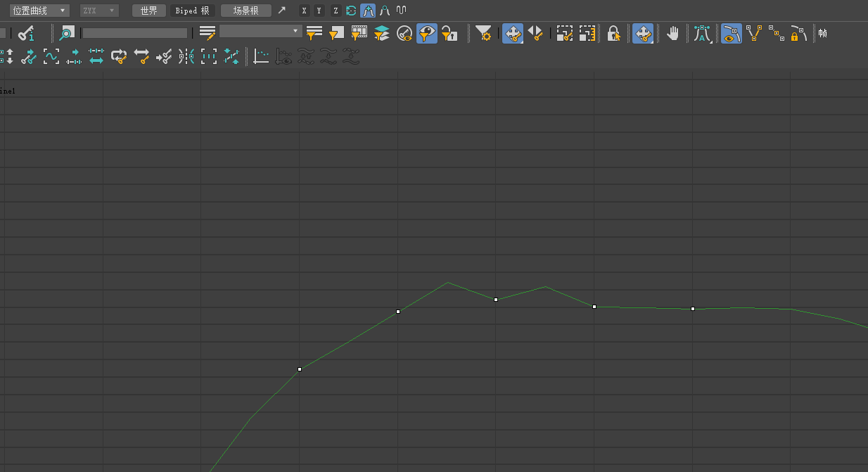
Task: Open the ZYX rotation order dropdown
Action: 98,11
